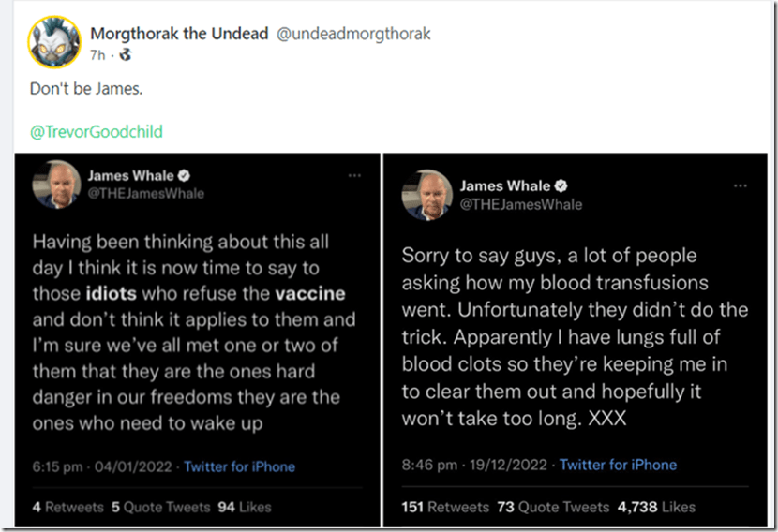Screen dimensions: 778x532
Task: Click Twitter for iPhone link on the left tweet
Action: (239, 466)
